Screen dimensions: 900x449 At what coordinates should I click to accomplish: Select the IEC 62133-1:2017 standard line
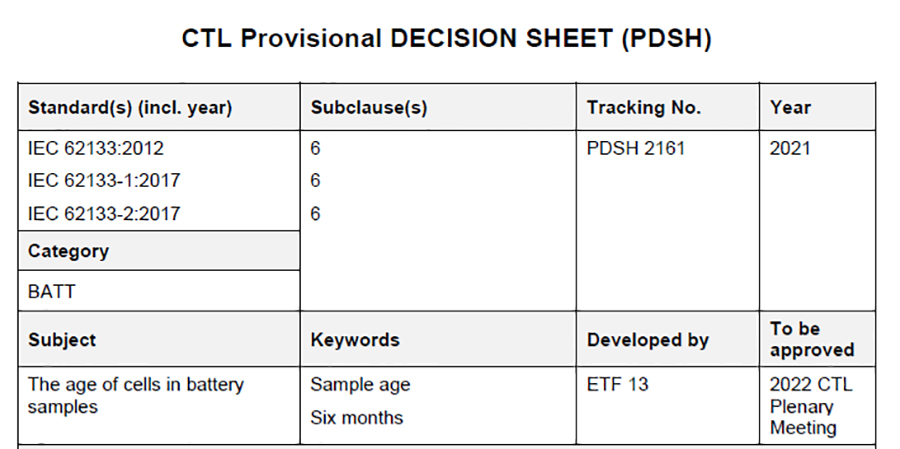click(104, 181)
